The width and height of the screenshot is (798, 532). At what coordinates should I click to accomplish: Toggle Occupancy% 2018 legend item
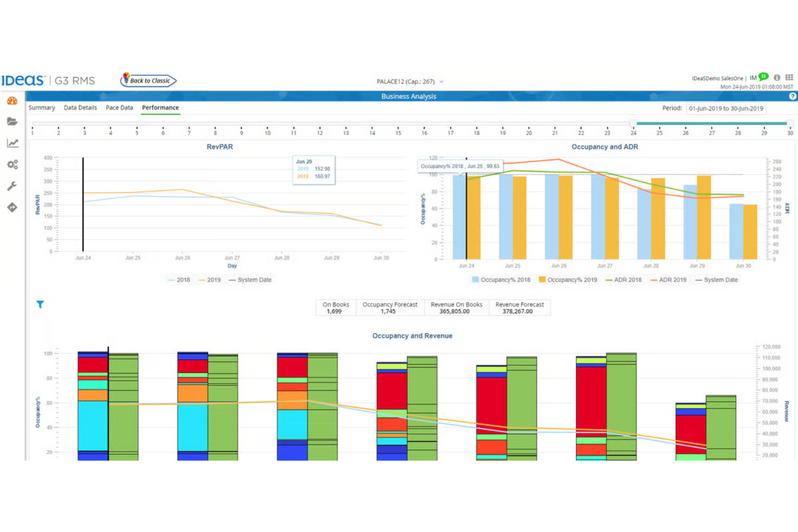point(501,280)
